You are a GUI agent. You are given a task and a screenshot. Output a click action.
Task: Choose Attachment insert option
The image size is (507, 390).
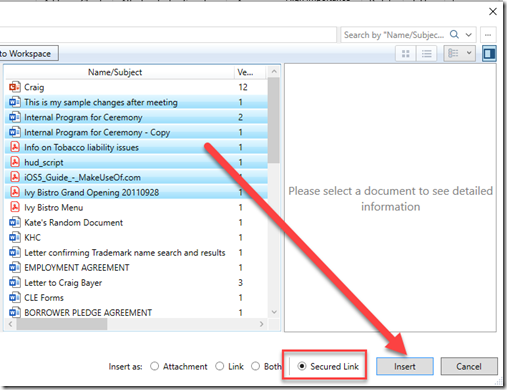(154, 366)
